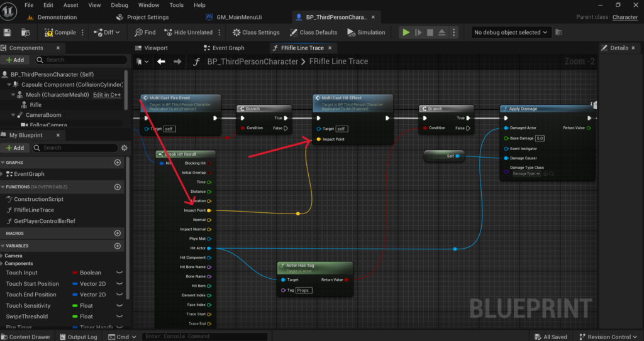Stop the play session
The image size is (644, 341).
(430, 33)
